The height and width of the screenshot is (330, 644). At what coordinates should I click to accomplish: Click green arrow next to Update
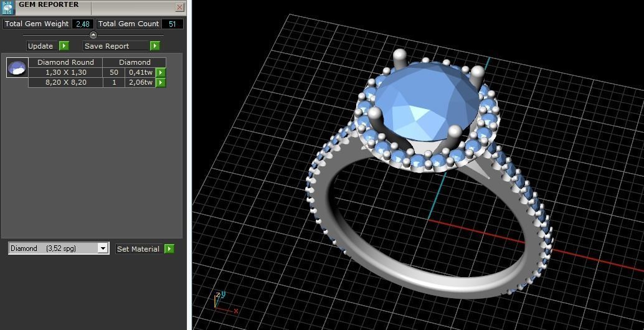64,46
